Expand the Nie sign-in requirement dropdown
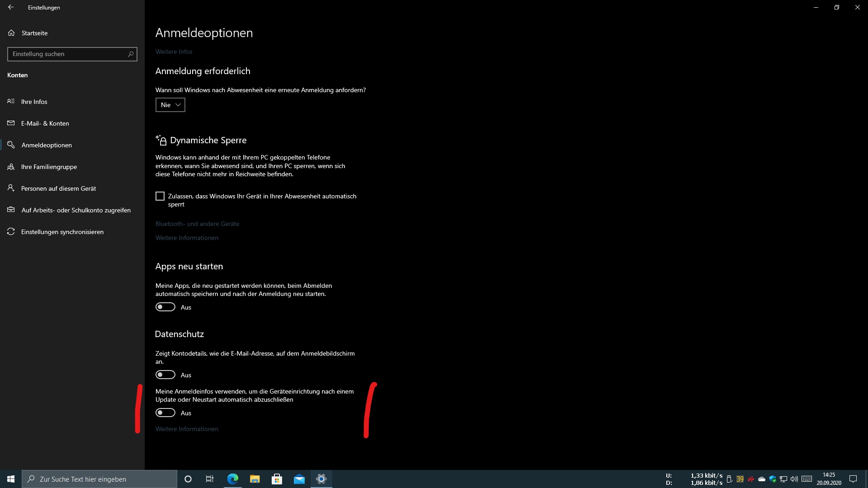This screenshot has height=488, width=868. point(170,105)
